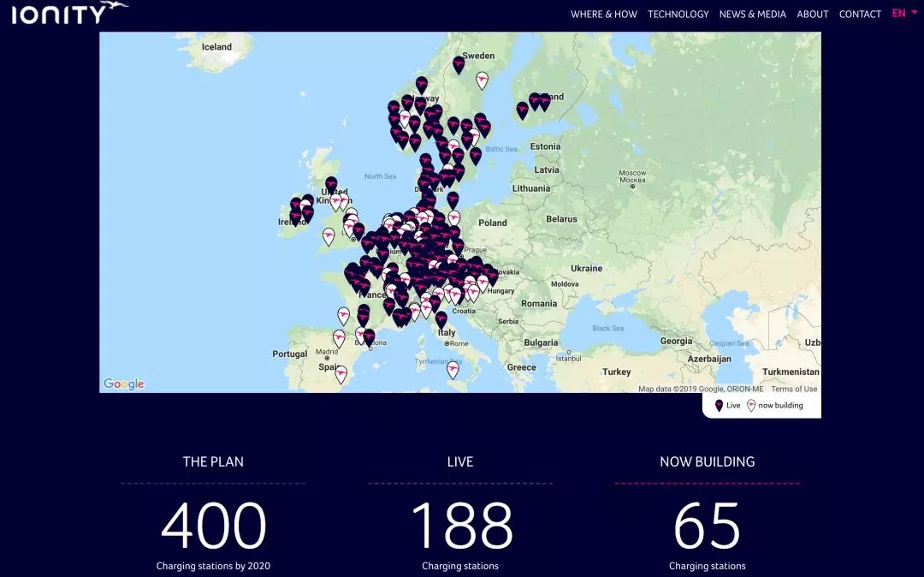Click the 'NOW BUILDING' heading
This screenshot has height=577, width=924.
coord(708,461)
